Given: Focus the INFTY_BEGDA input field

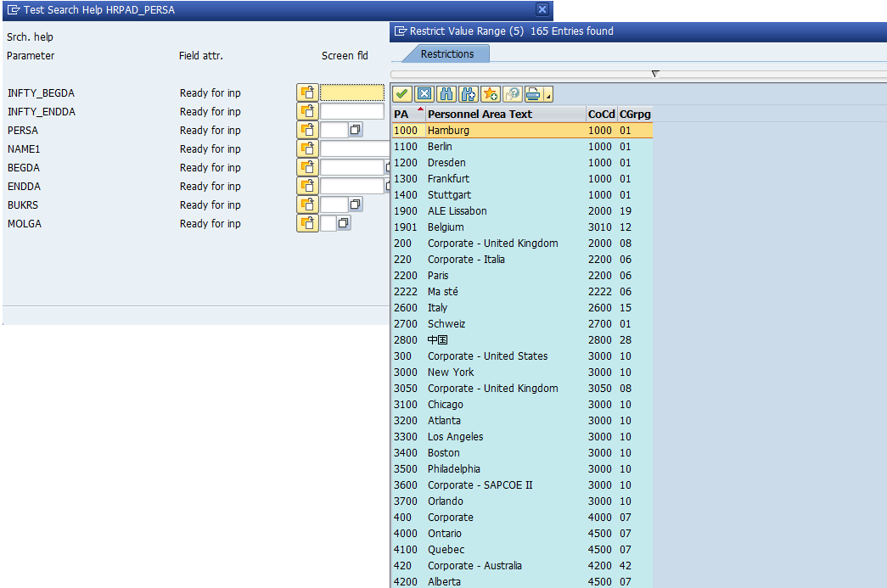Looking at the screenshot, I should coord(352,92).
